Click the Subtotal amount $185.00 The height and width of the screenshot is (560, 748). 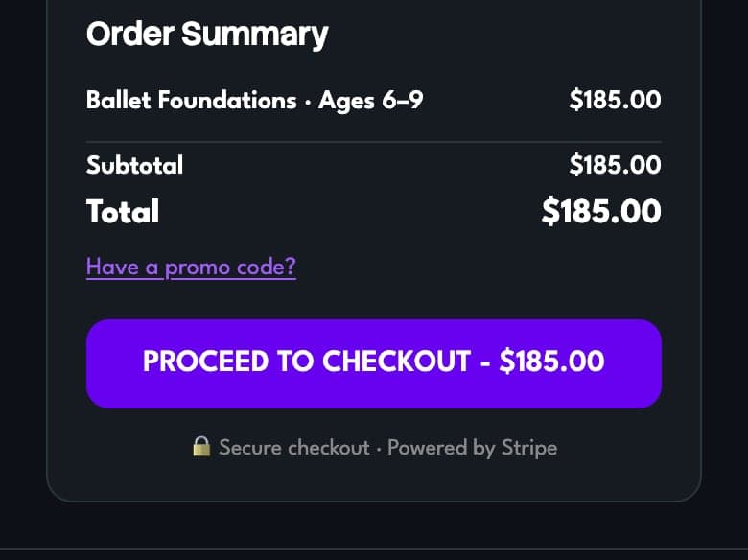tap(615, 165)
